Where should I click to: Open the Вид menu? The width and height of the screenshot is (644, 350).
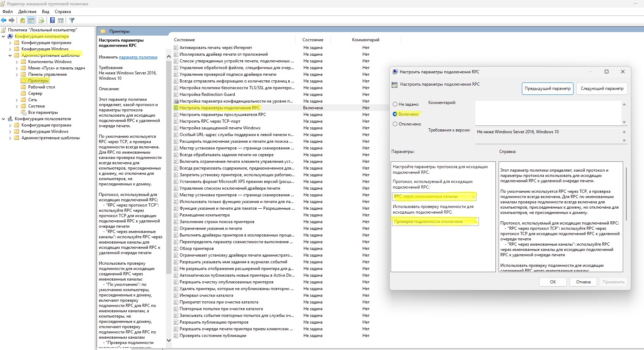(46, 12)
